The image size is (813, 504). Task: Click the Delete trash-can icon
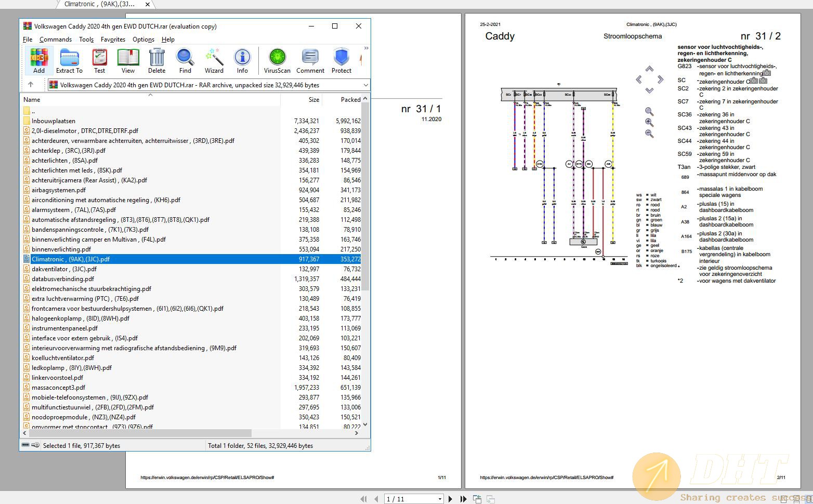(x=156, y=60)
